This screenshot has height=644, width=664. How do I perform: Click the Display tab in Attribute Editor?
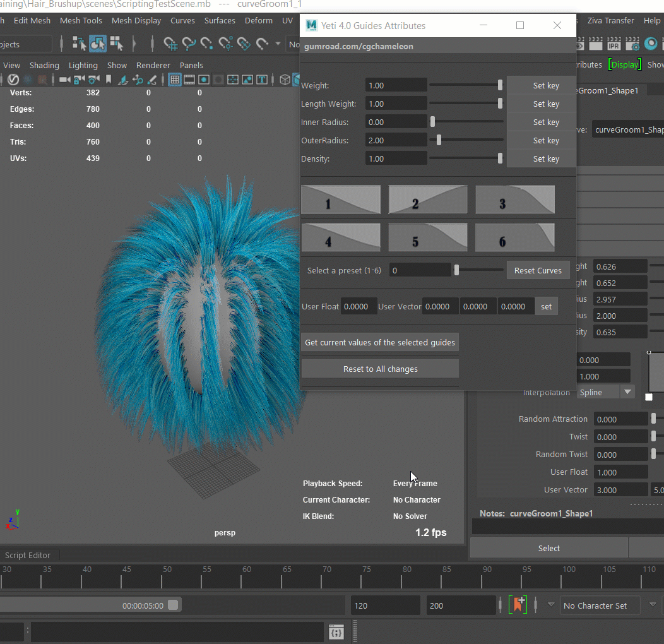point(625,64)
